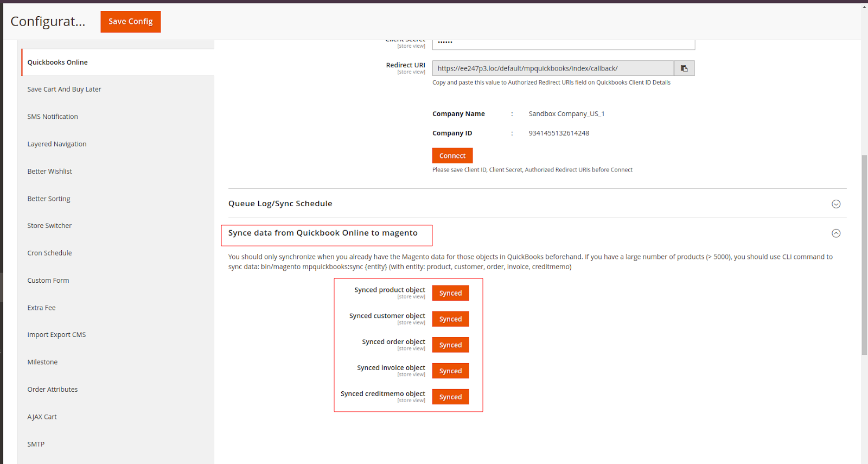Click the Client Secret input field
The image size is (868, 464).
[x=563, y=44]
